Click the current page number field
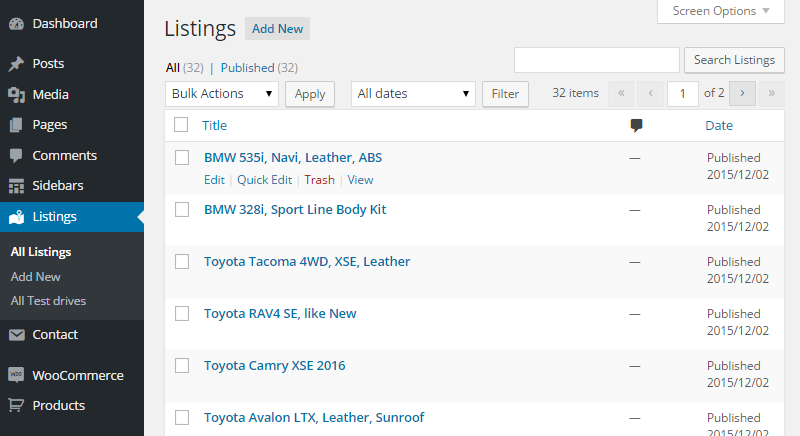This screenshot has width=800, height=436. (x=682, y=94)
